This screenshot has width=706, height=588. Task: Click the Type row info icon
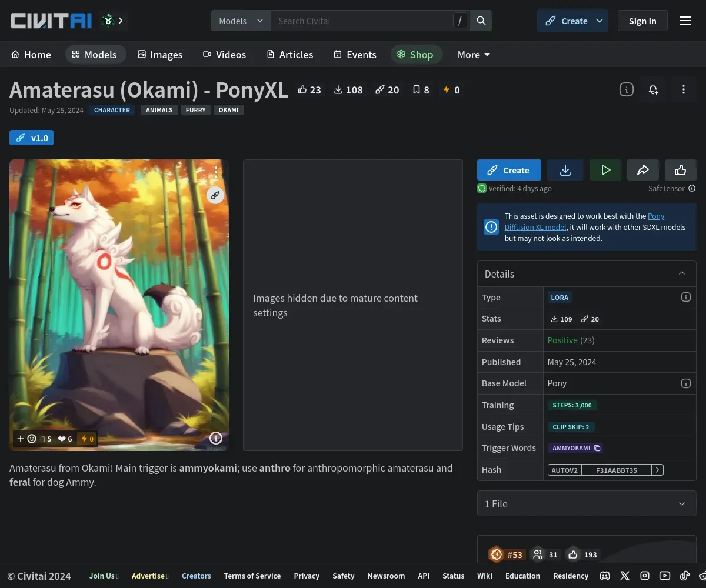pyautogui.click(x=685, y=297)
